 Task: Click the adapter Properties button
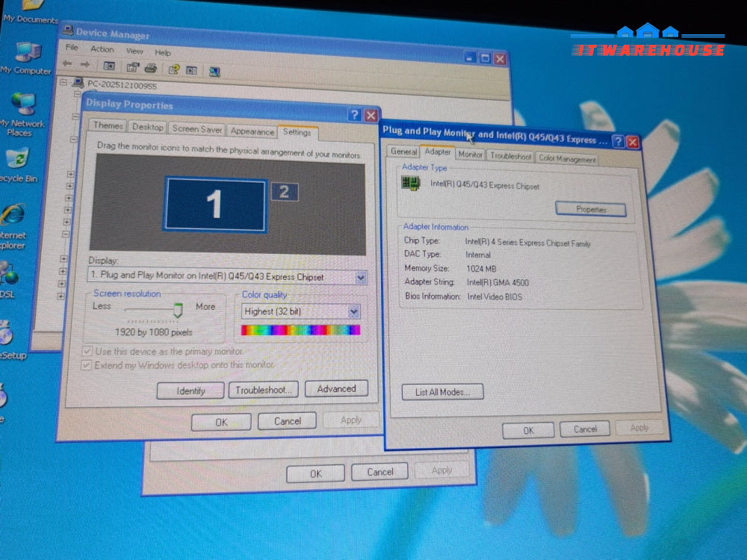click(591, 210)
